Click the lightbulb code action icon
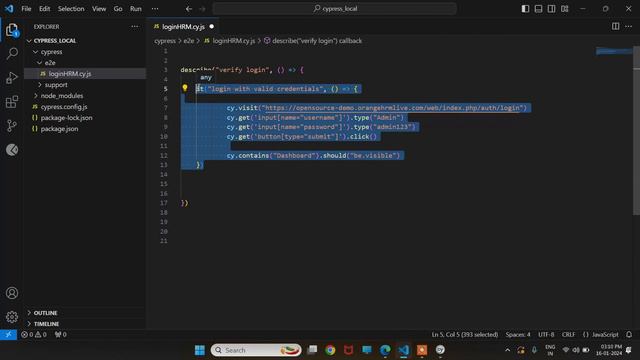Image resolution: width=640 pixels, height=360 pixels. pyautogui.click(x=185, y=88)
